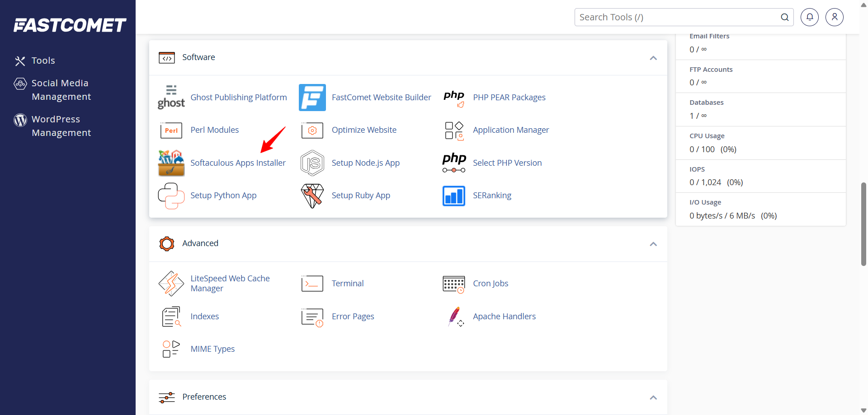Open the Optimize Website icon
868x415 pixels.
[312, 130]
